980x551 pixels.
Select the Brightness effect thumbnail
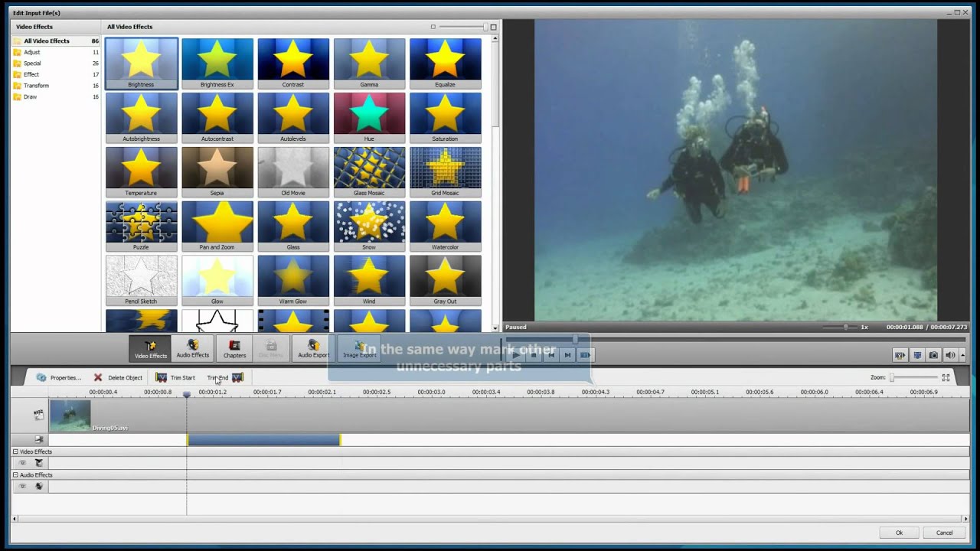(141, 64)
